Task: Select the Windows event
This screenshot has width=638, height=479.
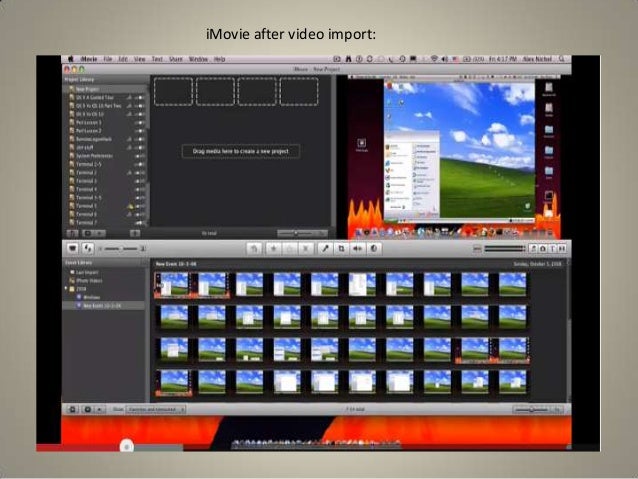Action: (x=105, y=297)
